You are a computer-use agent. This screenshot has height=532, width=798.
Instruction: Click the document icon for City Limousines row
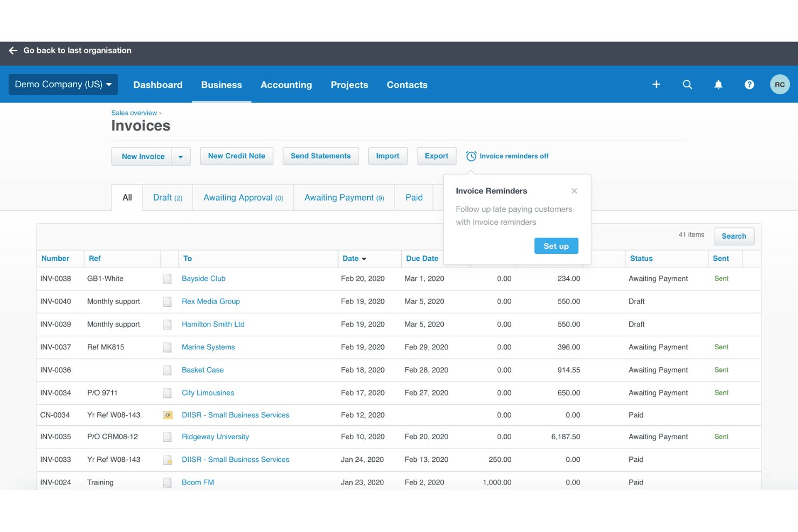pos(168,393)
